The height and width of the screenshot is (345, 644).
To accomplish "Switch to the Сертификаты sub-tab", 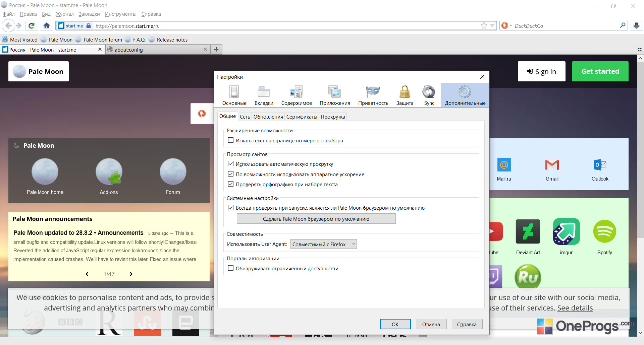I will (x=302, y=117).
